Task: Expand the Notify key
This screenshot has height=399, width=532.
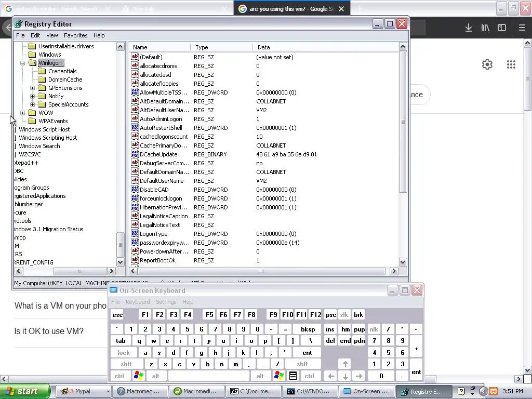Action: point(33,96)
